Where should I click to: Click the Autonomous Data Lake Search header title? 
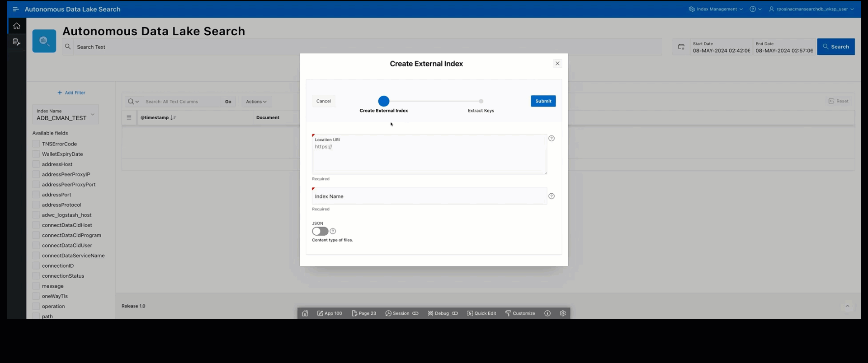click(x=72, y=9)
